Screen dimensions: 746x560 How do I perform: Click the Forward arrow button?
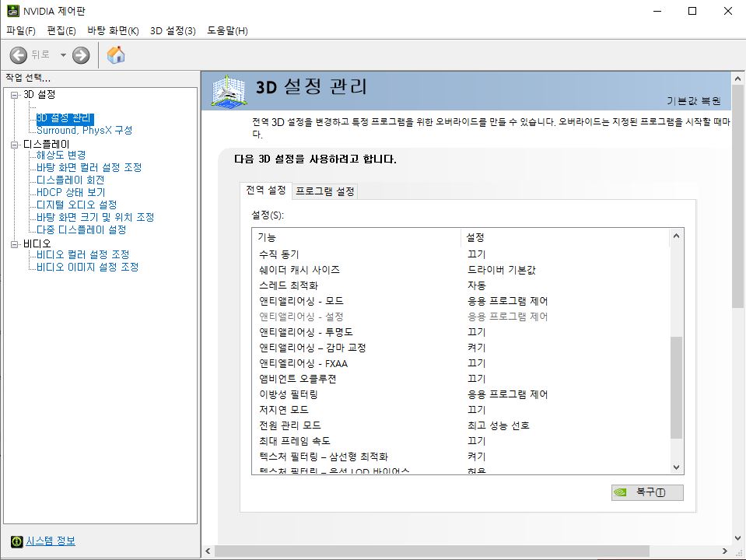[x=81, y=55]
